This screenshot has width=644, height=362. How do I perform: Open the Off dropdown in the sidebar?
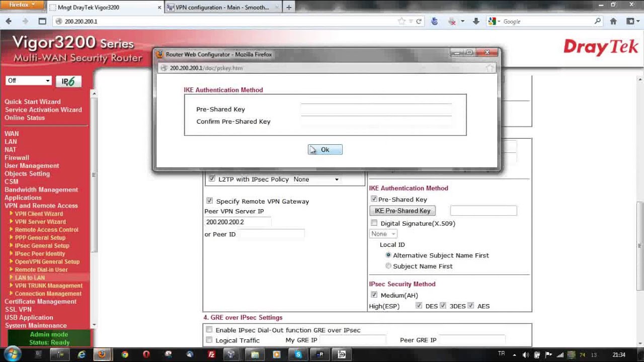coord(29,80)
